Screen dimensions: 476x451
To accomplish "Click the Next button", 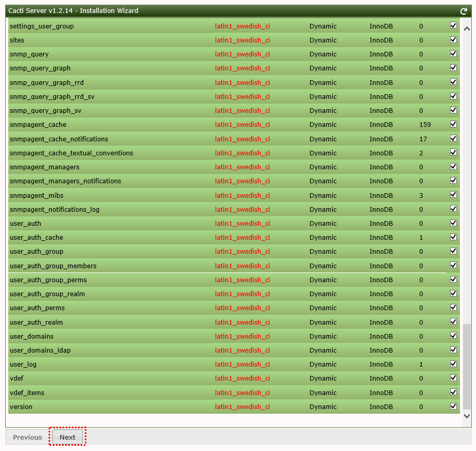I will [67, 437].
